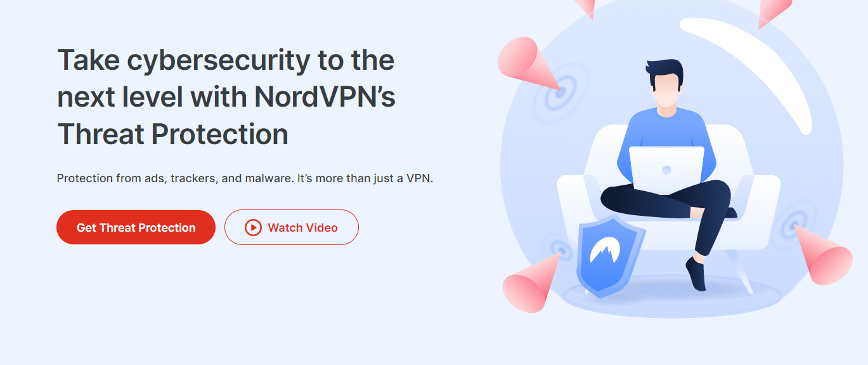The image size is (868, 365).
Task: Click the pink cone at top right corner
Action: click(x=774, y=13)
